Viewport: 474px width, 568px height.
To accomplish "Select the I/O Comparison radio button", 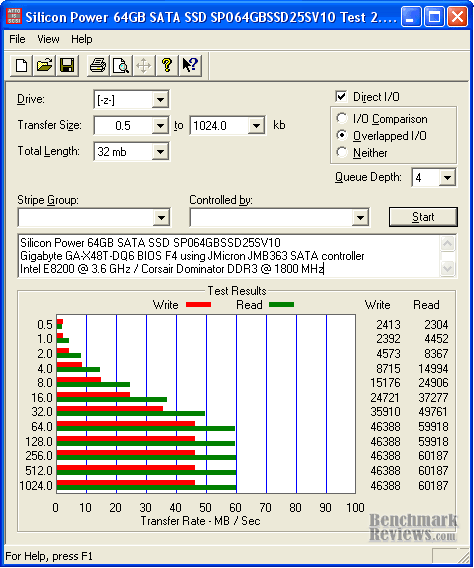I will pos(341,118).
